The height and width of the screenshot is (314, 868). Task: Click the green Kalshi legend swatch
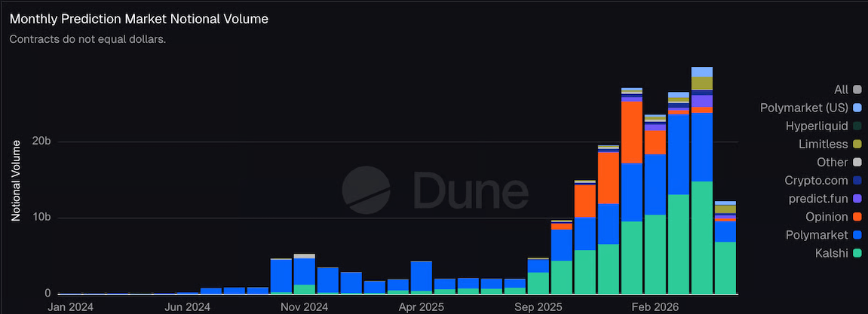[857, 253]
